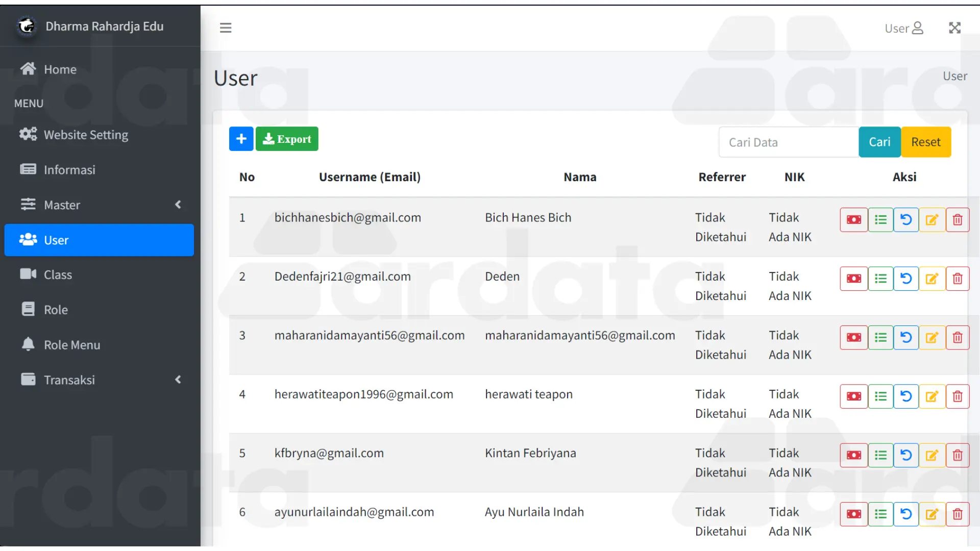
Task: Click the blue reset icon for herawati teapon
Action: point(906,396)
